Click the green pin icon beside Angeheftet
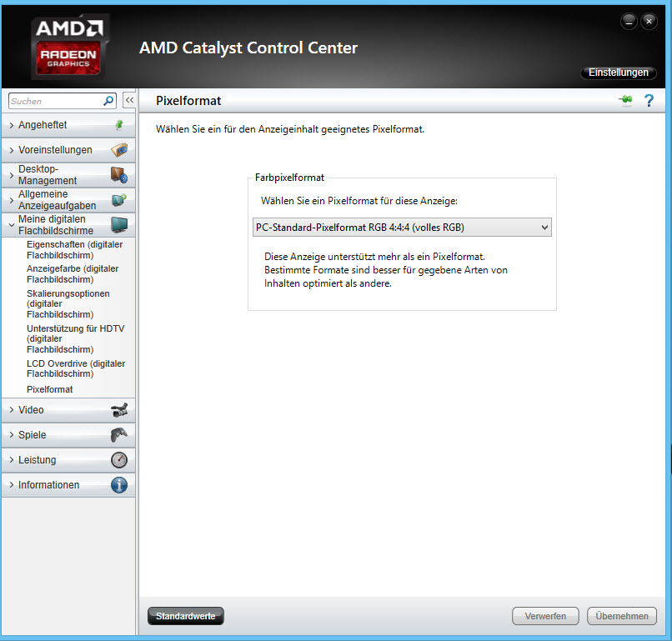672x641 pixels. coord(119,125)
